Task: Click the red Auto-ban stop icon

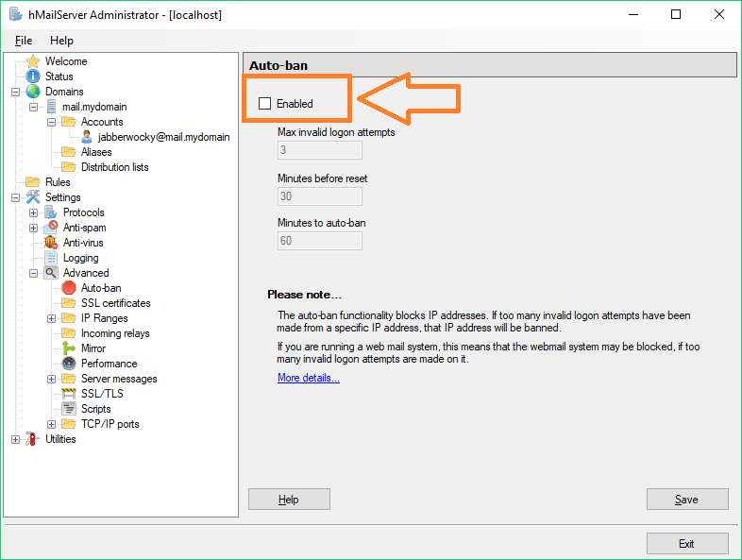Action: [x=69, y=288]
